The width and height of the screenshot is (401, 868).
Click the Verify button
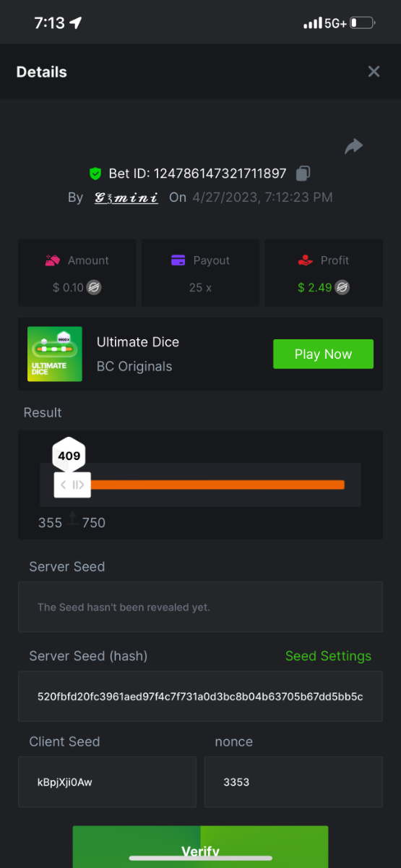pos(200,847)
